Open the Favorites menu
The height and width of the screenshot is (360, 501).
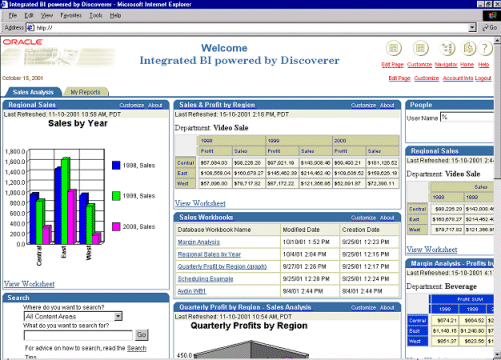pyautogui.click(x=71, y=15)
